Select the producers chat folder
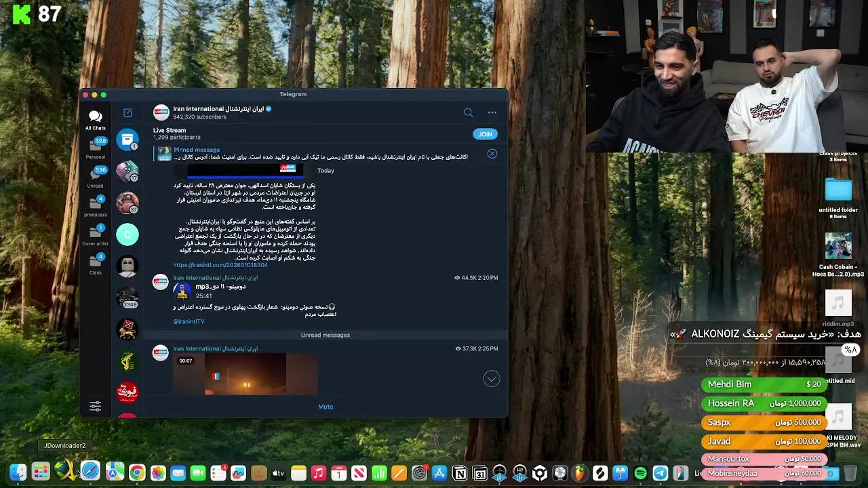This screenshot has height=488, width=868. [x=95, y=206]
